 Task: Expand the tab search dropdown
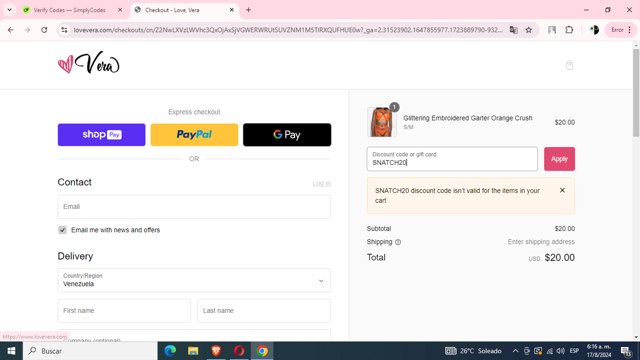point(9,10)
